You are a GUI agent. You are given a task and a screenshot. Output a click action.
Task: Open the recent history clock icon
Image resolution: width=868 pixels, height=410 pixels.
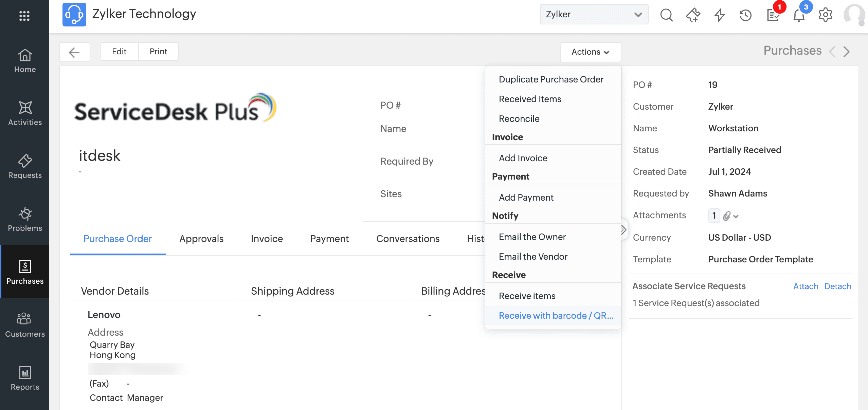[x=745, y=15]
